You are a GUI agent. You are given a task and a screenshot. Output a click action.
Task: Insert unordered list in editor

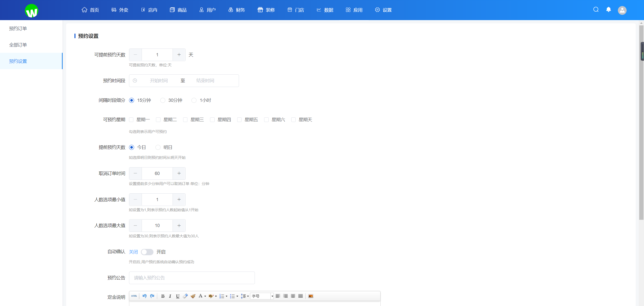232,296
